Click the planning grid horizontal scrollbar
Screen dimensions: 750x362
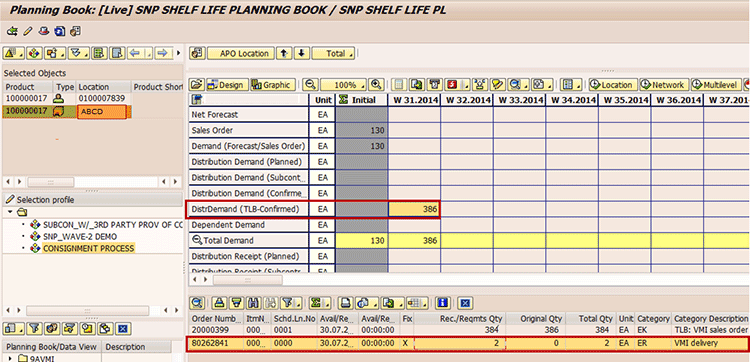coord(248,280)
